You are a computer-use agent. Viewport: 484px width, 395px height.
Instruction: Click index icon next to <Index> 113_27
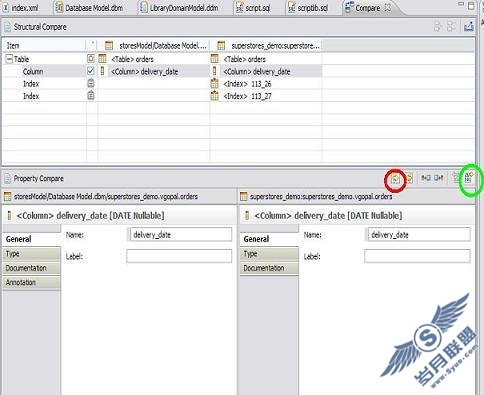pyautogui.click(x=214, y=96)
